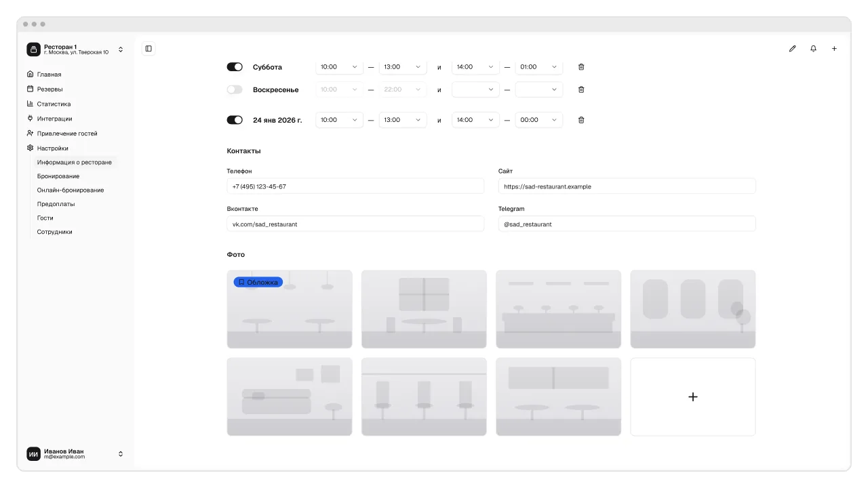Open the photo with three round windows
Image resolution: width=868 pixels, height=488 pixels.
pyautogui.click(x=693, y=309)
